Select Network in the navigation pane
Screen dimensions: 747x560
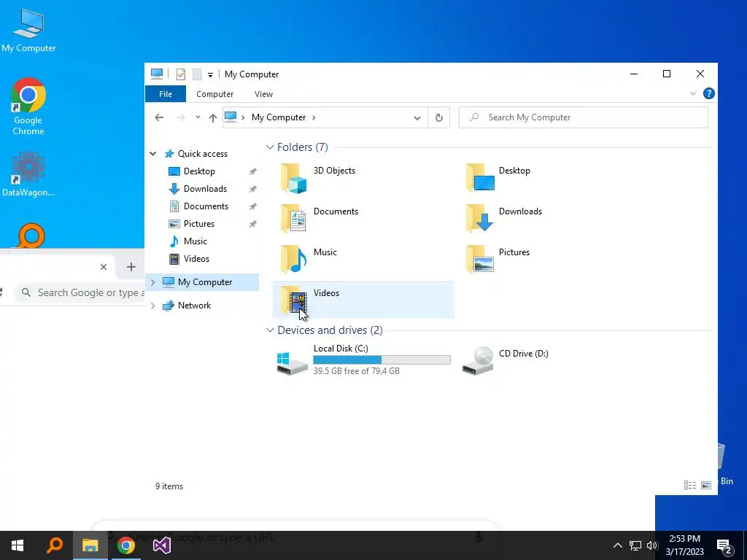194,306
